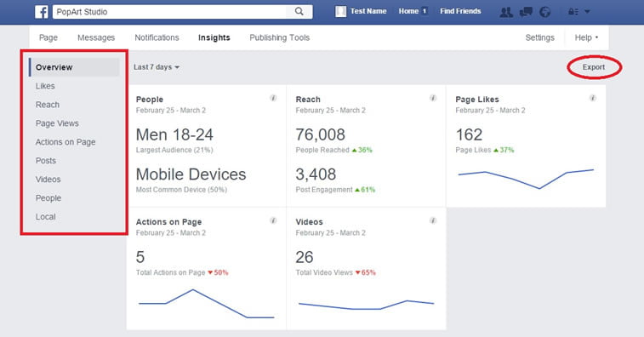
Task: Open the friend requests icon
Action: click(506, 12)
